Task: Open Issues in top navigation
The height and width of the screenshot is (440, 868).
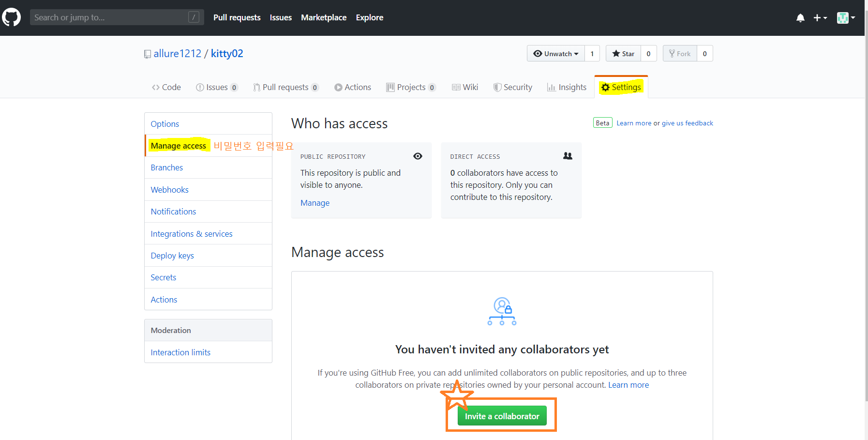Action: tap(281, 17)
